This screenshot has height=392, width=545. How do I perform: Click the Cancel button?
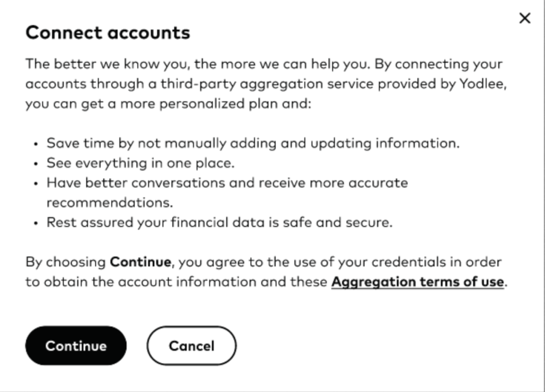pyautogui.click(x=192, y=346)
